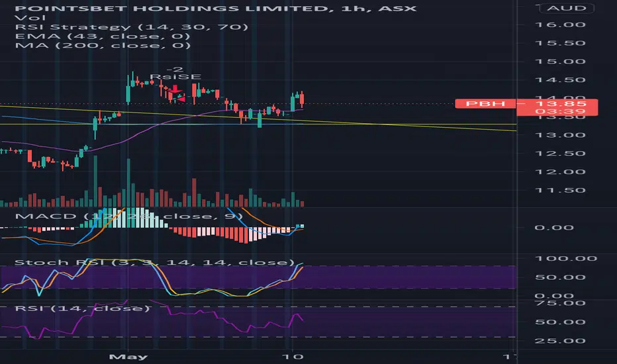Click the 16.00 price axis label
This screenshot has height=364, width=617.
560,24
